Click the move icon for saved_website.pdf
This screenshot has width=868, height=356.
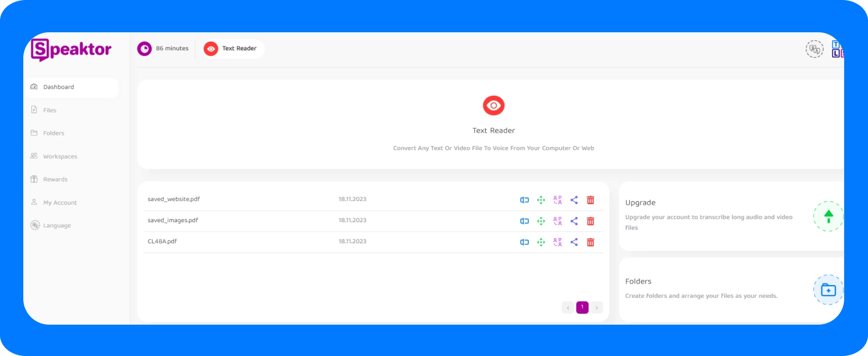pyautogui.click(x=541, y=200)
